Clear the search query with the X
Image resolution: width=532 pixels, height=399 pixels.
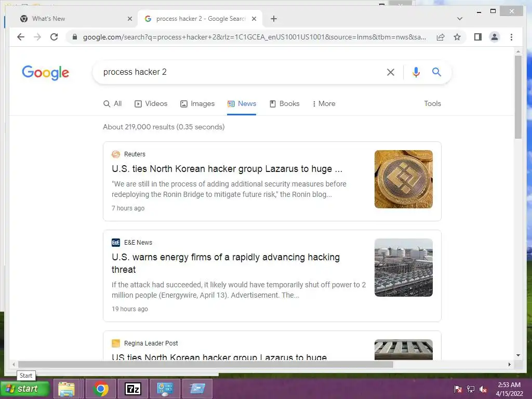(391, 72)
